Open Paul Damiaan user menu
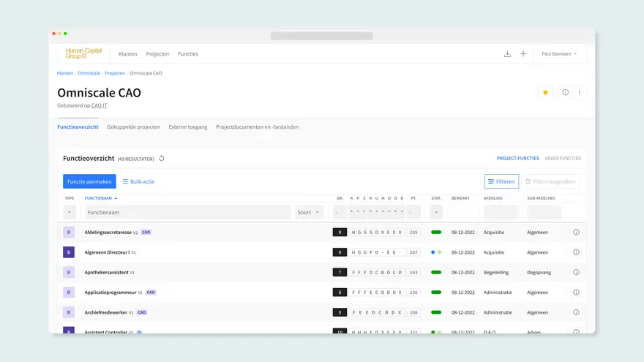 click(559, 54)
